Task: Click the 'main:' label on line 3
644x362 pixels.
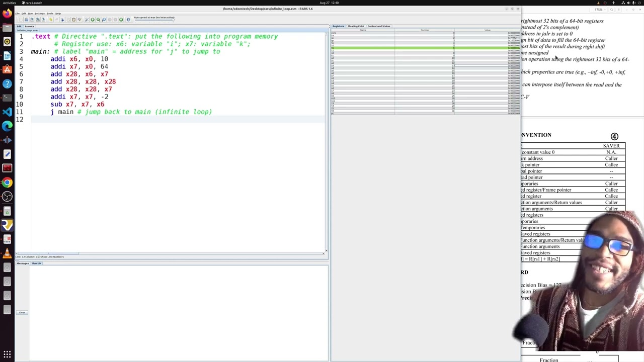Action: pos(40,51)
